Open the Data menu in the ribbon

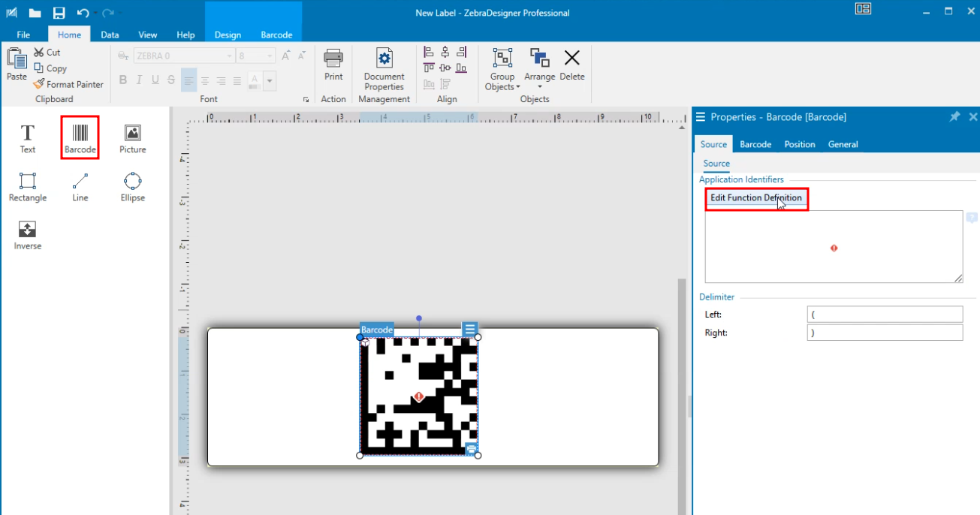(110, 34)
